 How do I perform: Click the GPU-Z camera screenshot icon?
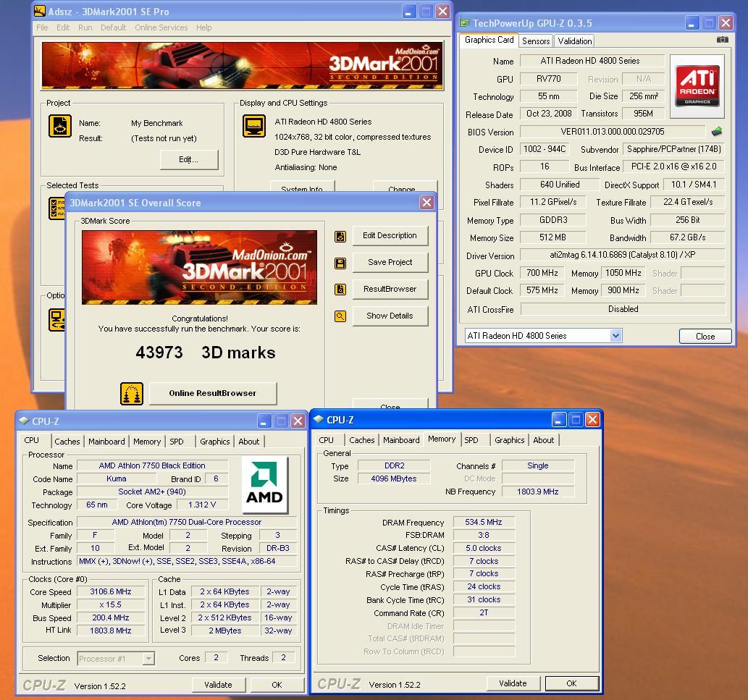click(722, 40)
